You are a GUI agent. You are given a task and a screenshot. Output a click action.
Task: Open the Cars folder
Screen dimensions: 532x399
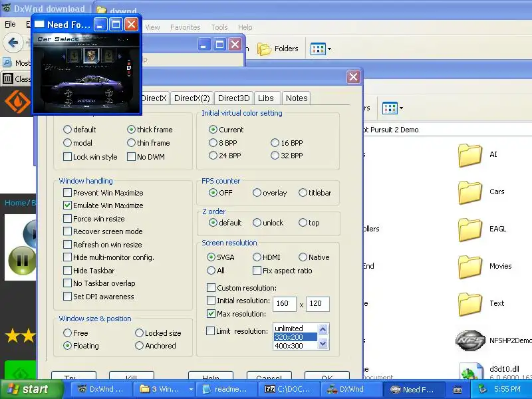point(470,192)
